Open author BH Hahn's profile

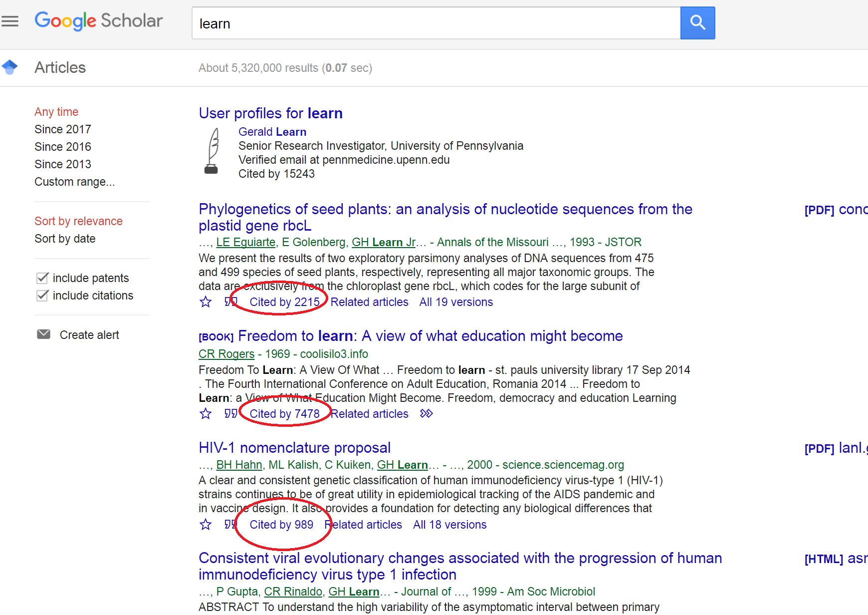(239, 465)
